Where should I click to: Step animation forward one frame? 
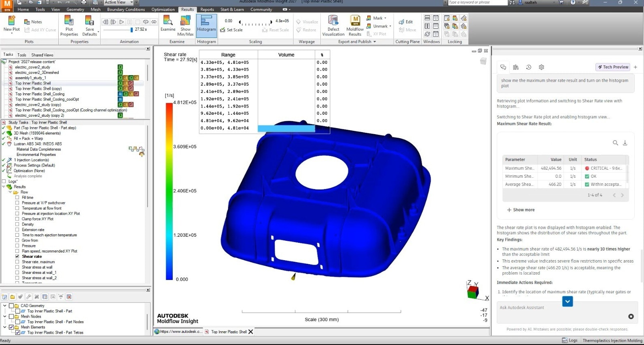(113, 22)
